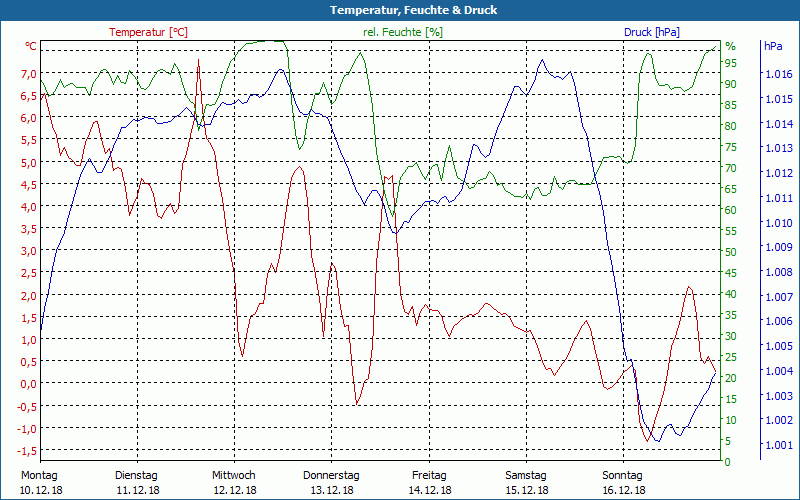Select the blue 'Druck [hPa]' legend label
This screenshot has height=500, width=800.
[652, 32]
